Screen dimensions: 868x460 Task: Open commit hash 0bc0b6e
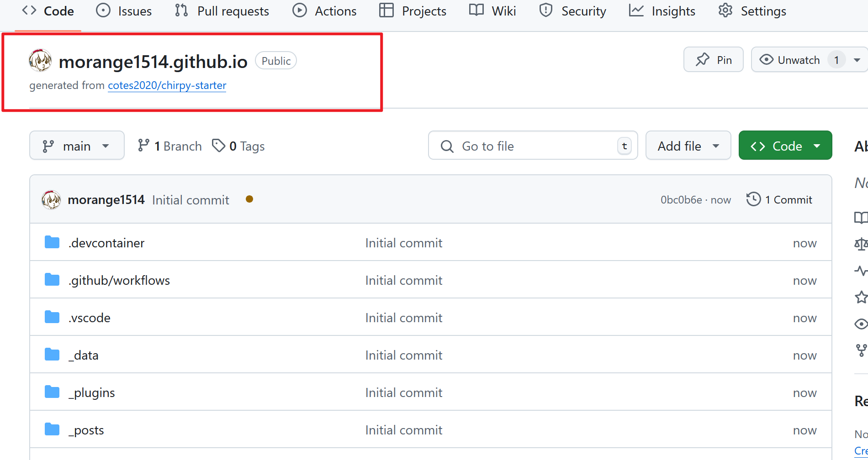(681, 200)
